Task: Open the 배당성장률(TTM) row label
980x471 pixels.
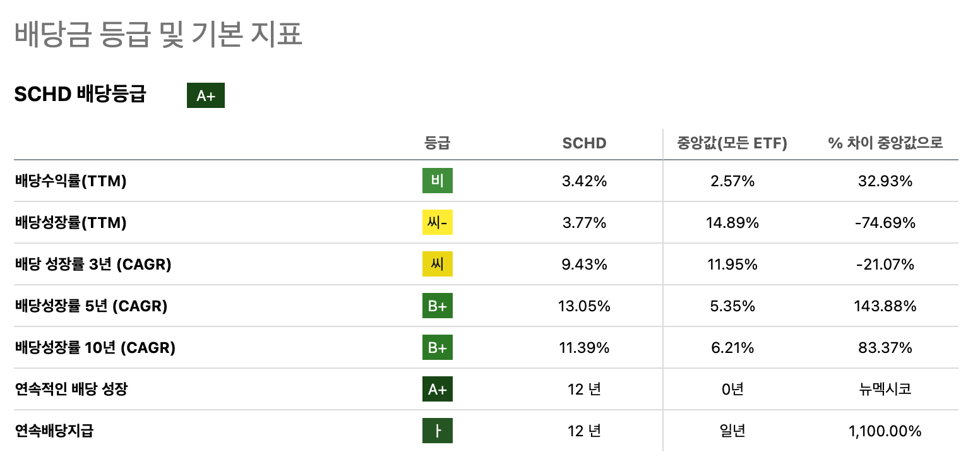Action: coord(71,223)
